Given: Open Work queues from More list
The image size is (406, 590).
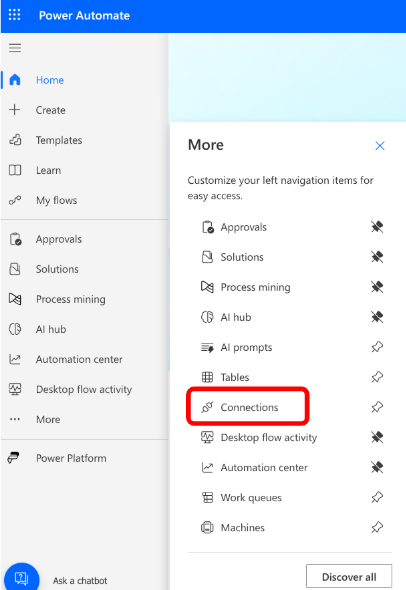Looking at the screenshot, I should point(251,497).
